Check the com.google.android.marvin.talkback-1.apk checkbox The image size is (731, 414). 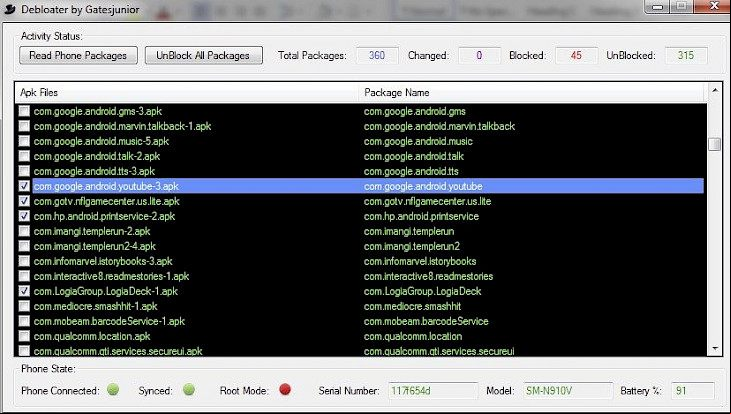coord(24,126)
